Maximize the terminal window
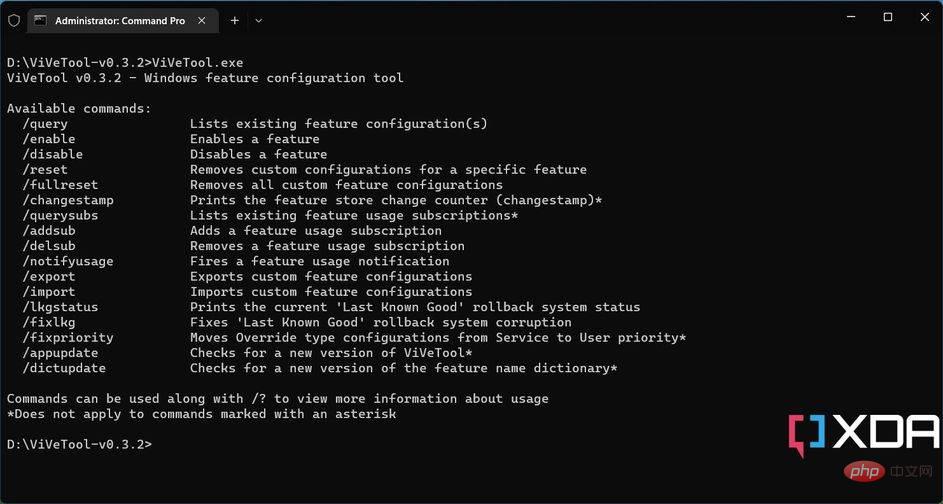This screenshot has width=943, height=504. coord(888,17)
